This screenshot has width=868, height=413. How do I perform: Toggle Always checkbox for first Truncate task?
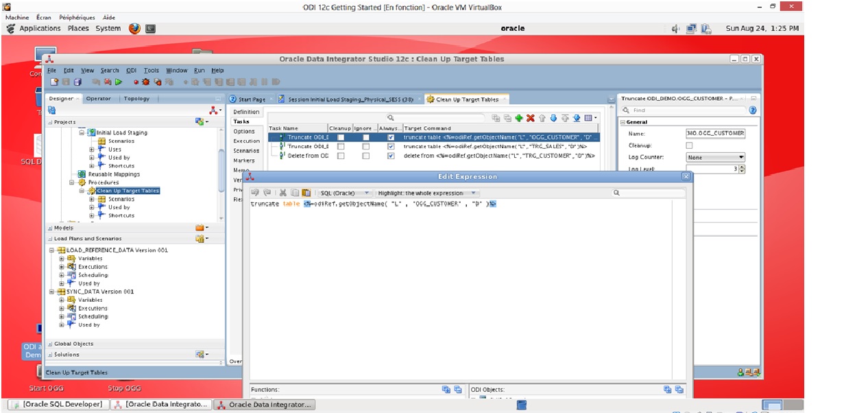[x=391, y=137]
